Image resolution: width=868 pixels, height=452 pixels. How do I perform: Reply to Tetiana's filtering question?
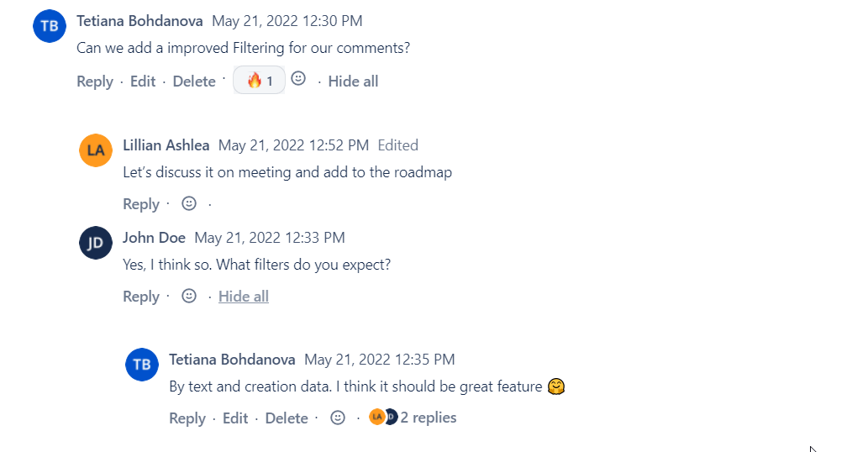coord(95,81)
